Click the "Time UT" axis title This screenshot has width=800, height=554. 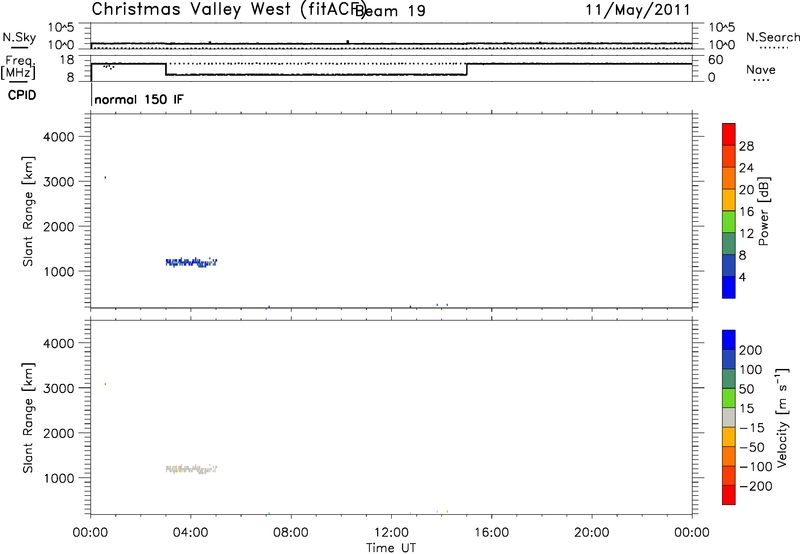[391, 548]
